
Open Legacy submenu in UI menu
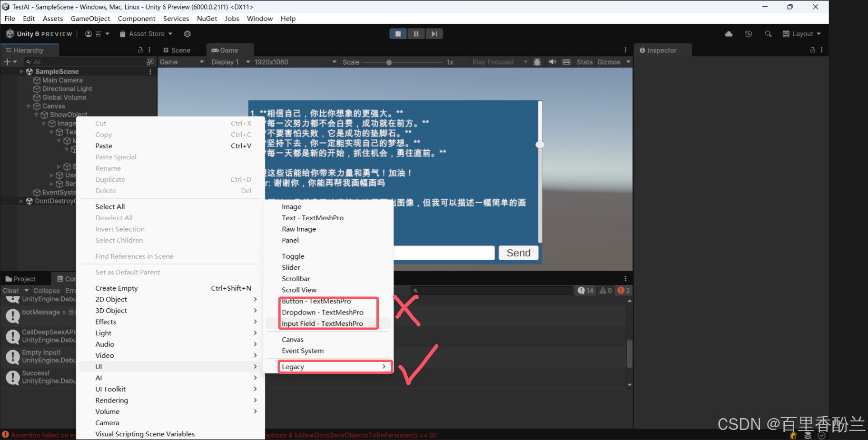coord(335,367)
